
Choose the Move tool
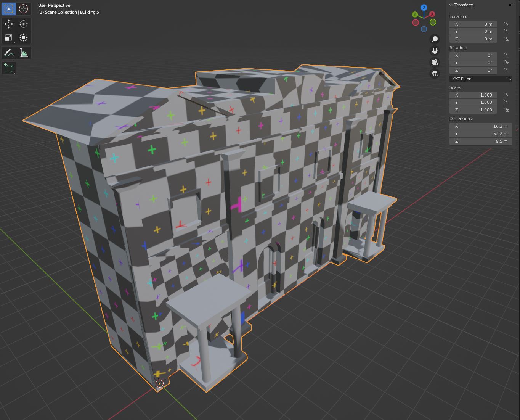click(x=9, y=24)
